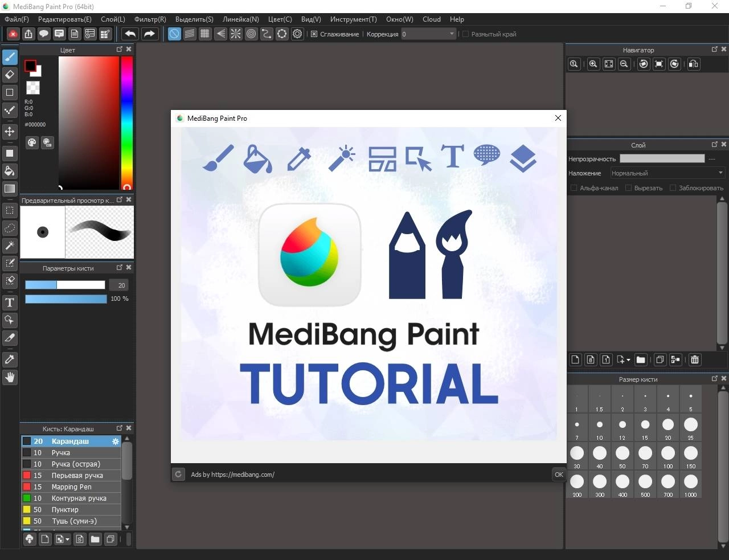729x560 pixels.
Task: Open the Слой(L) menu
Action: click(113, 19)
